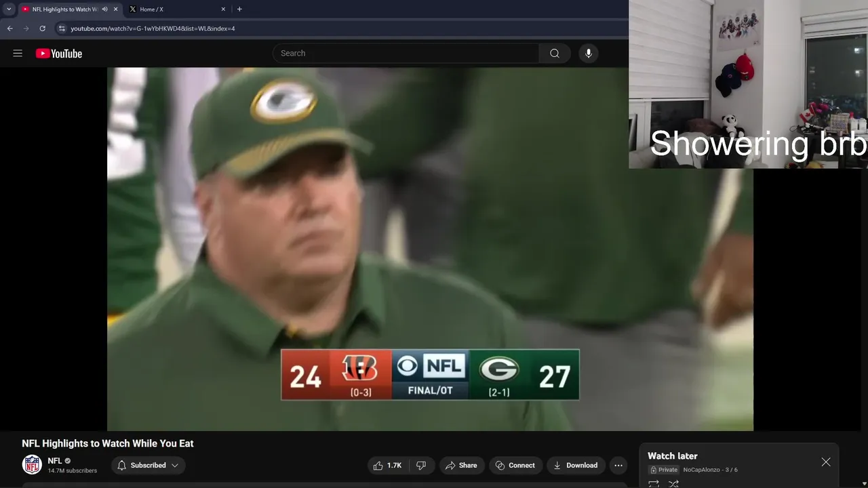Open the Subscribed notifications dropdown
This screenshot has height=488, width=868.
click(x=148, y=466)
